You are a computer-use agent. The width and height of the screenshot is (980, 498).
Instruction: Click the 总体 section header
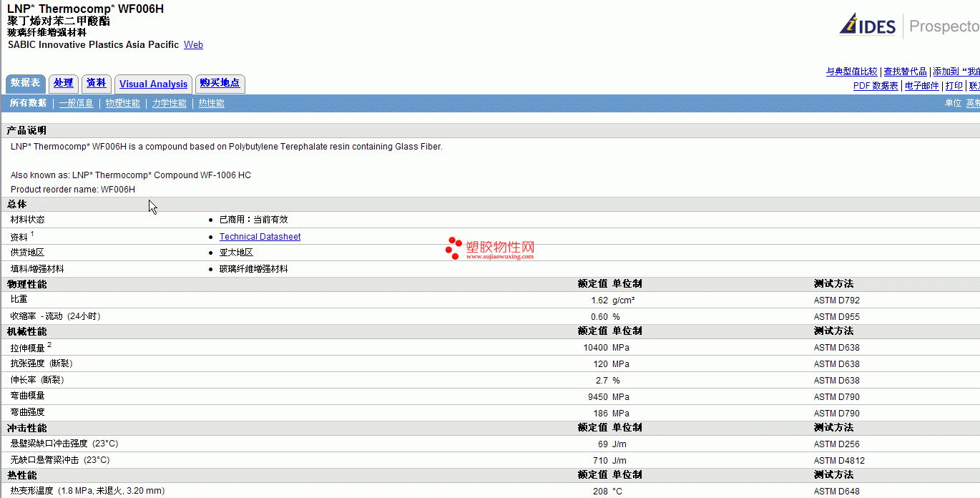(17, 205)
